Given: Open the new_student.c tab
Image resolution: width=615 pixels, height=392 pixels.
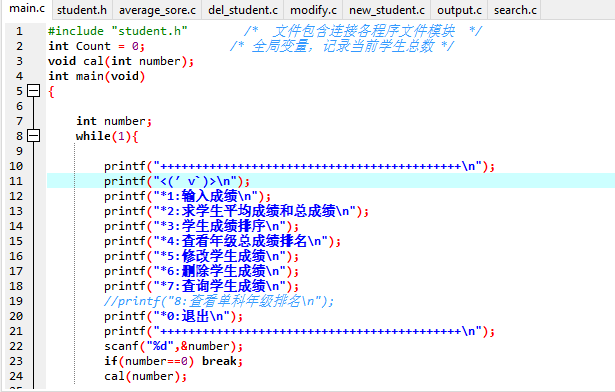Looking at the screenshot, I should 387,10.
